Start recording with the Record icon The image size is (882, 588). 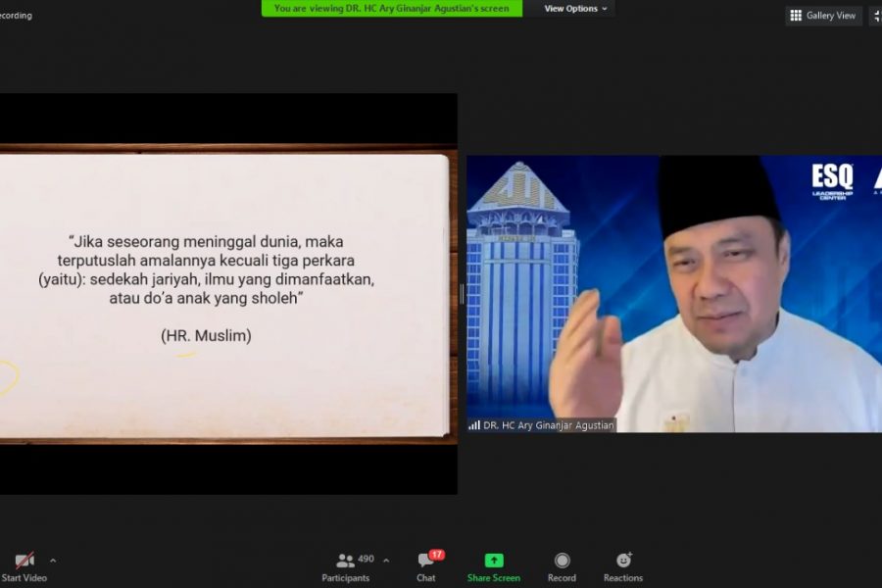point(562,561)
